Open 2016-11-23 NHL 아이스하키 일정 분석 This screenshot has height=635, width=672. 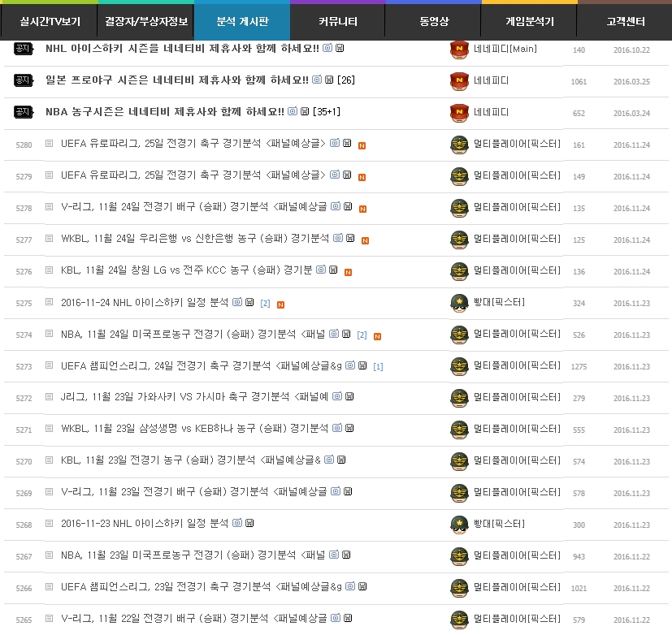pos(145,524)
